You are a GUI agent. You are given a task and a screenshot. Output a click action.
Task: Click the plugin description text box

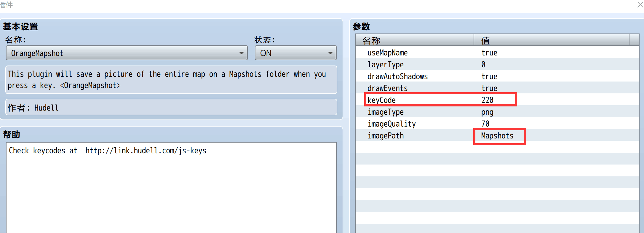(x=171, y=80)
